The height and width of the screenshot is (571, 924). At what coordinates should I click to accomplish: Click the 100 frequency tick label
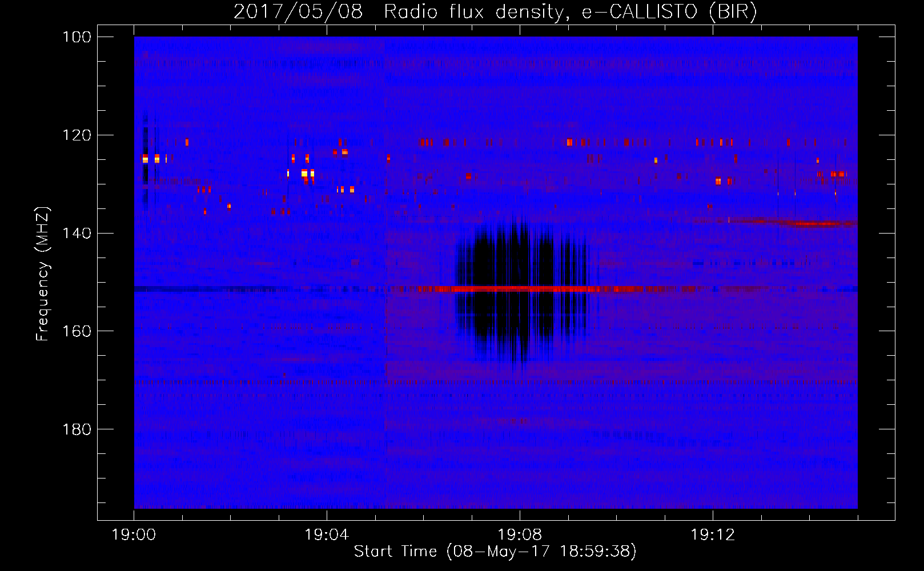click(77, 37)
